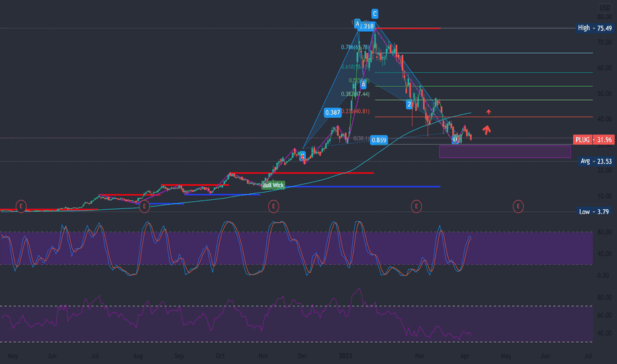This screenshot has width=617, height=364.
Task: Open the earnings E marker in August 2020
Action: pos(144,206)
